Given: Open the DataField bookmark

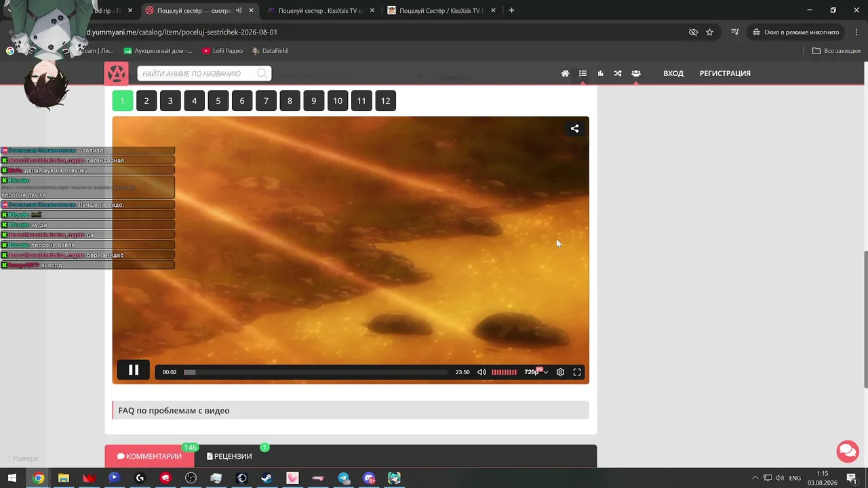Looking at the screenshot, I should tap(269, 51).
